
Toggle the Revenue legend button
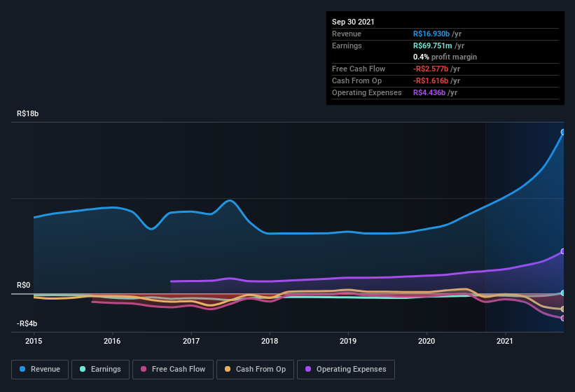[x=40, y=370]
